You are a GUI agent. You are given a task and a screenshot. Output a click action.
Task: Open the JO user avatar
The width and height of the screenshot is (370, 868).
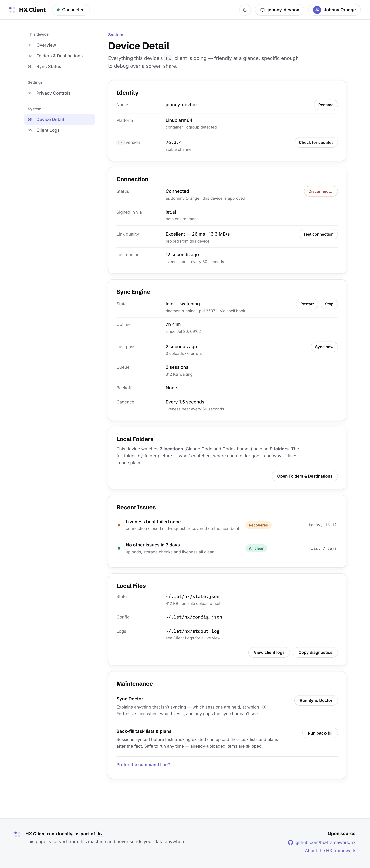pos(317,10)
